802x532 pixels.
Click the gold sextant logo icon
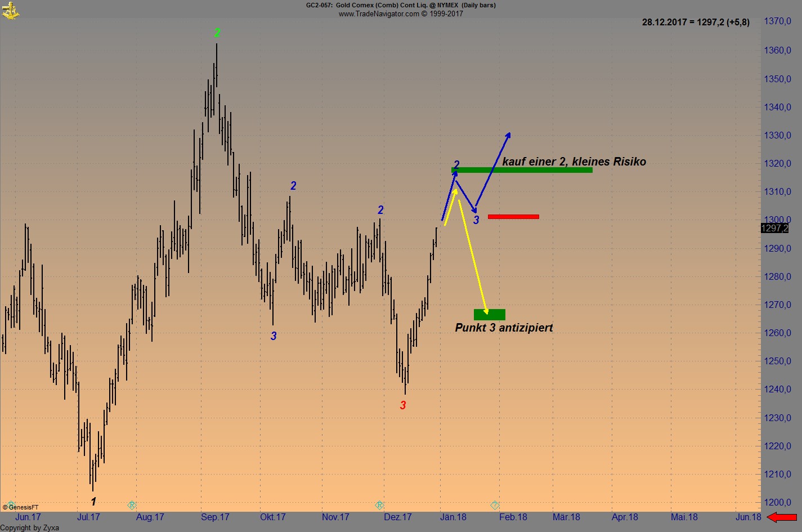[11, 10]
